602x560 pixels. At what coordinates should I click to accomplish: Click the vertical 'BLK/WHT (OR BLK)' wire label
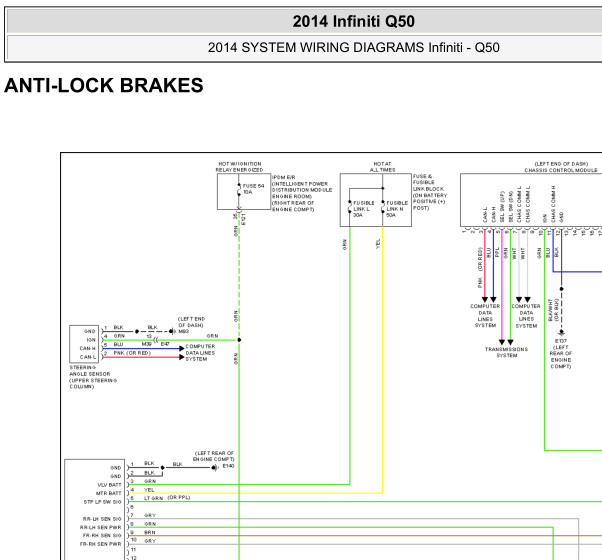click(x=553, y=310)
